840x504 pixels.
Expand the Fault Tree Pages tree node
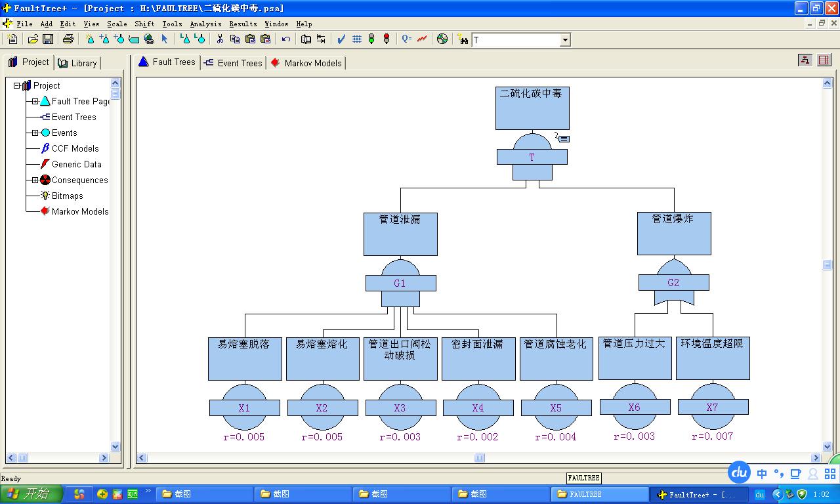[35, 101]
